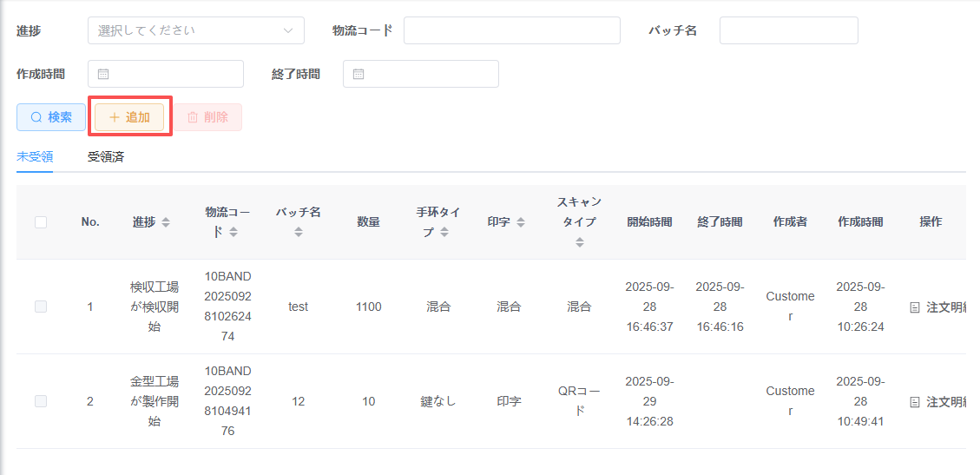Sort table by 進捗 column arrows

pos(166,222)
